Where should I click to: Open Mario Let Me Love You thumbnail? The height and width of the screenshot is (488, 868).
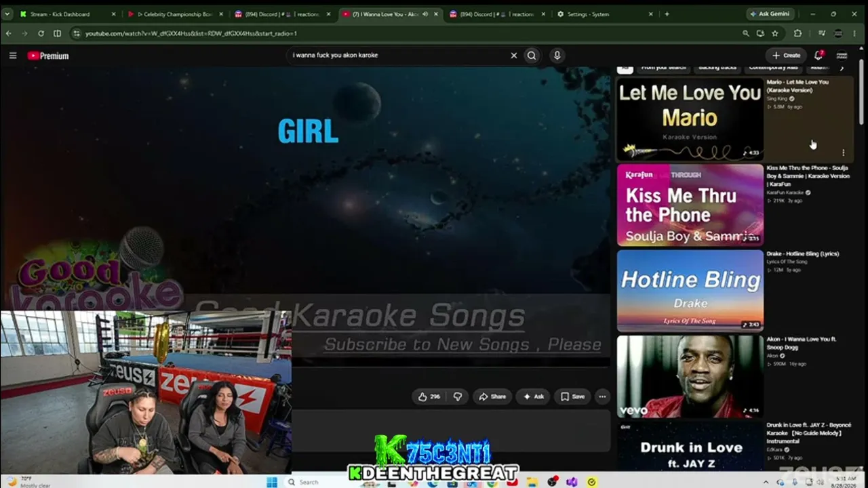(690, 119)
